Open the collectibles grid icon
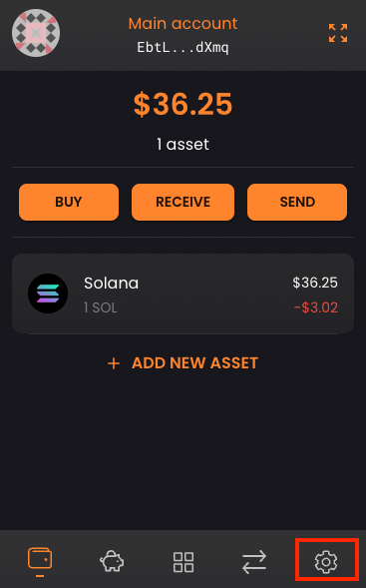Screen dimensions: 366x588 [183, 562]
